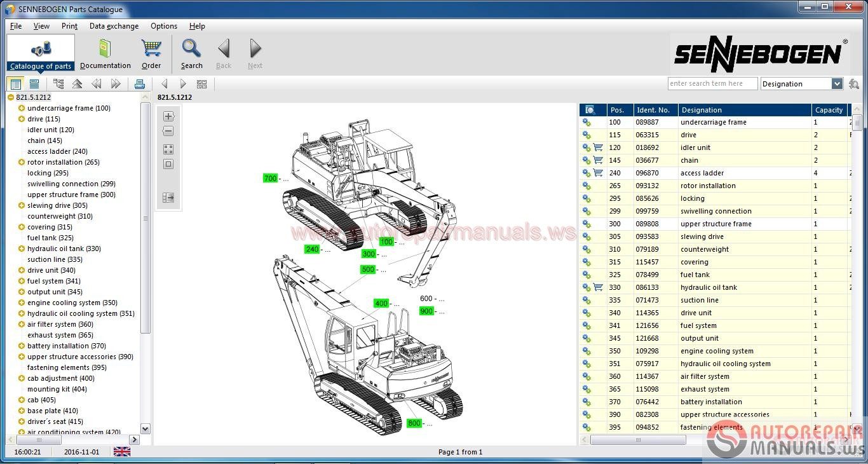The width and height of the screenshot is (868, 464).
Task: Click the green 500 hotspot on drawing
Action: (x=368, y=270)
